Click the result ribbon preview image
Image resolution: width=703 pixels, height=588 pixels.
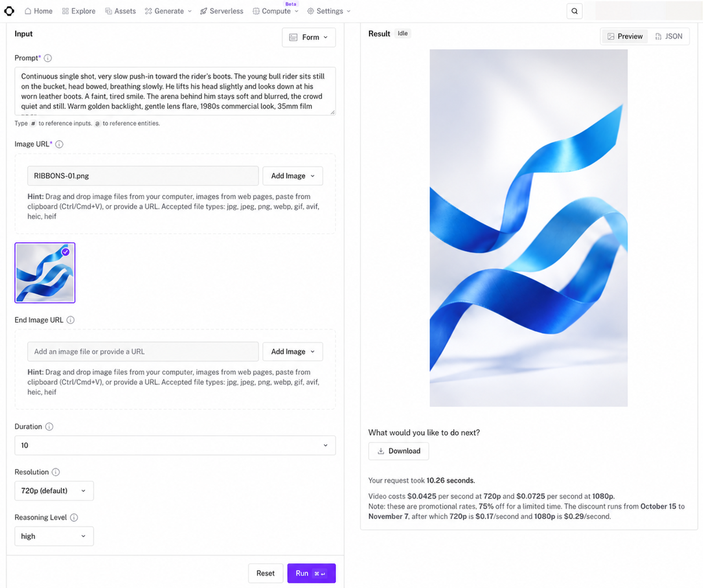pyautogui.click(x=529, y=228)
